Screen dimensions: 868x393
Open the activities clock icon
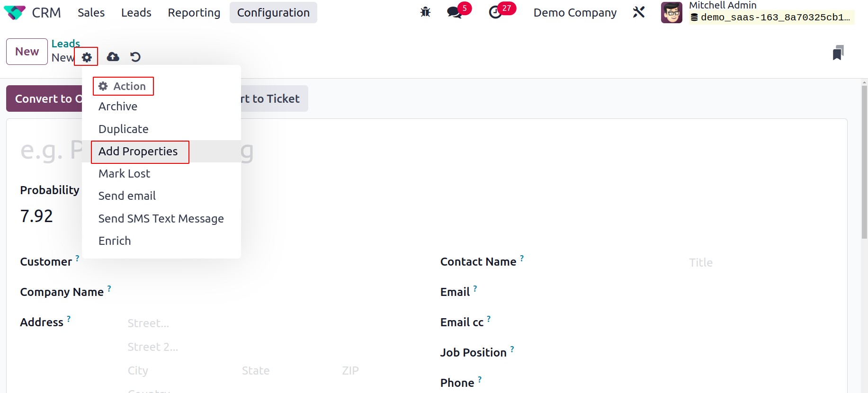tap(496, 12)
